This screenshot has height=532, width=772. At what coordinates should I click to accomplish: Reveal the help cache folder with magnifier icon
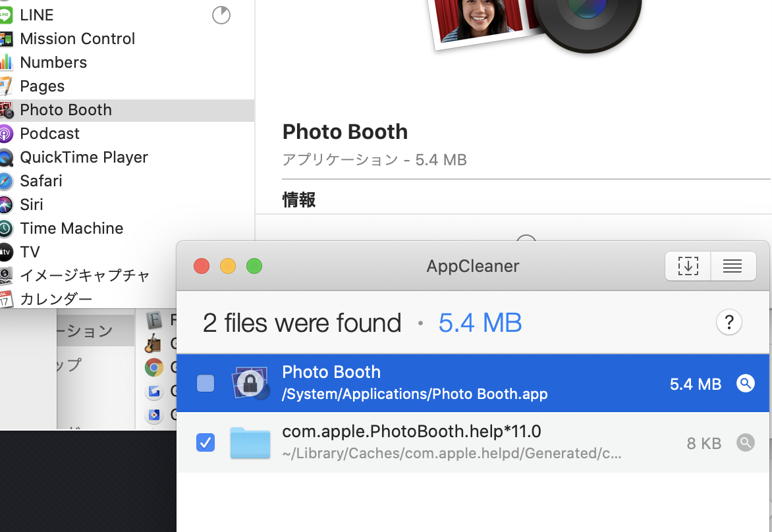[746, 442]
